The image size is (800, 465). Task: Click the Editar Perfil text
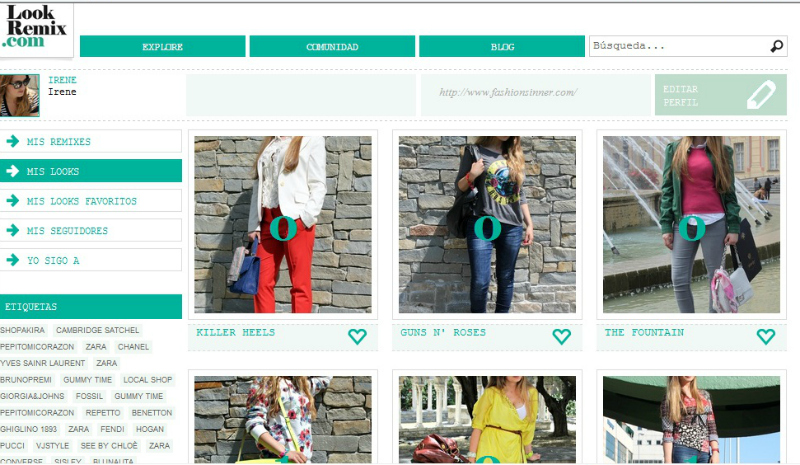pyautogui.click(x=680, y=95)
